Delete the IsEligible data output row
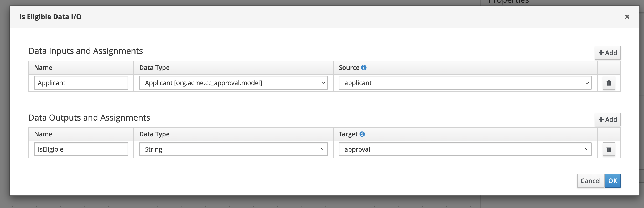 (609, 149)
